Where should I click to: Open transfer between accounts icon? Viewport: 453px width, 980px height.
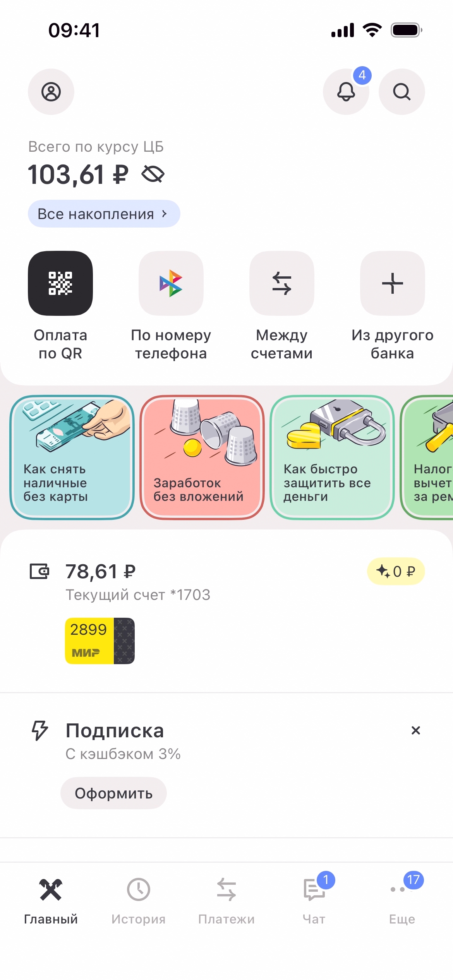point(282,283)
